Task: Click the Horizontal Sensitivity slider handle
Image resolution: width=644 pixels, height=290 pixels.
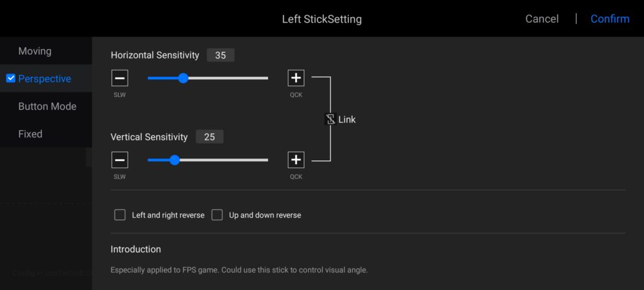Action: click(x=183, y=78)
